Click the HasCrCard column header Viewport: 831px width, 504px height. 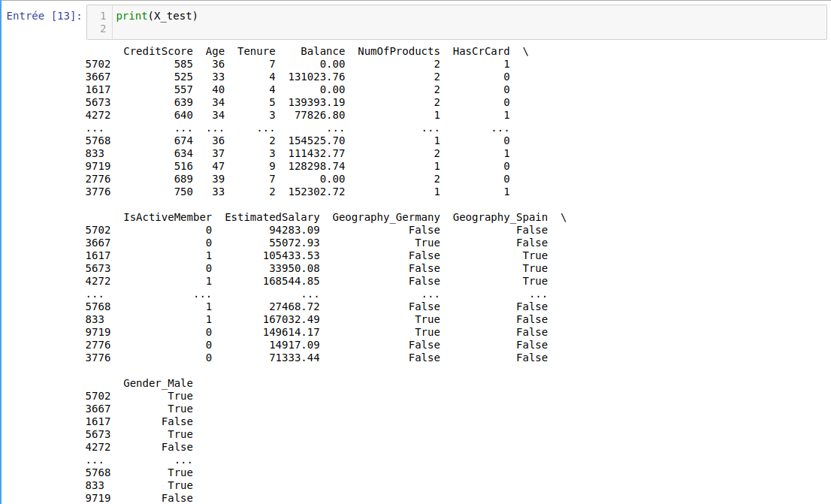point(481,51)
